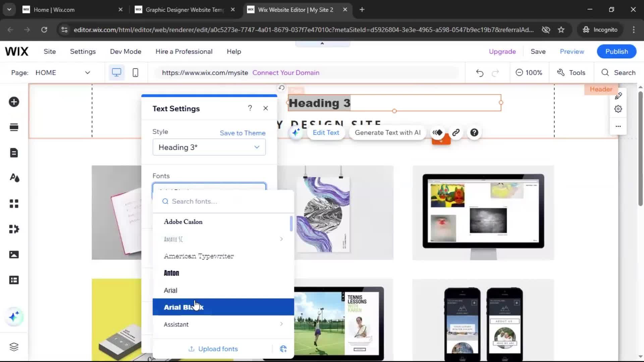The width and height of the screenshot is (644, 362).
Task: Open the Add Elements plus icon
Action: (x=14, y=102)
